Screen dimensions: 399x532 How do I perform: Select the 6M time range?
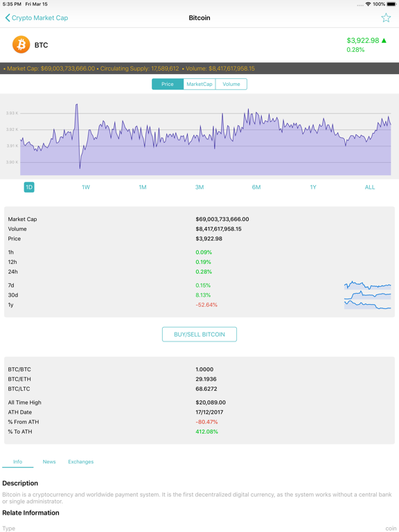click(256, 187)
